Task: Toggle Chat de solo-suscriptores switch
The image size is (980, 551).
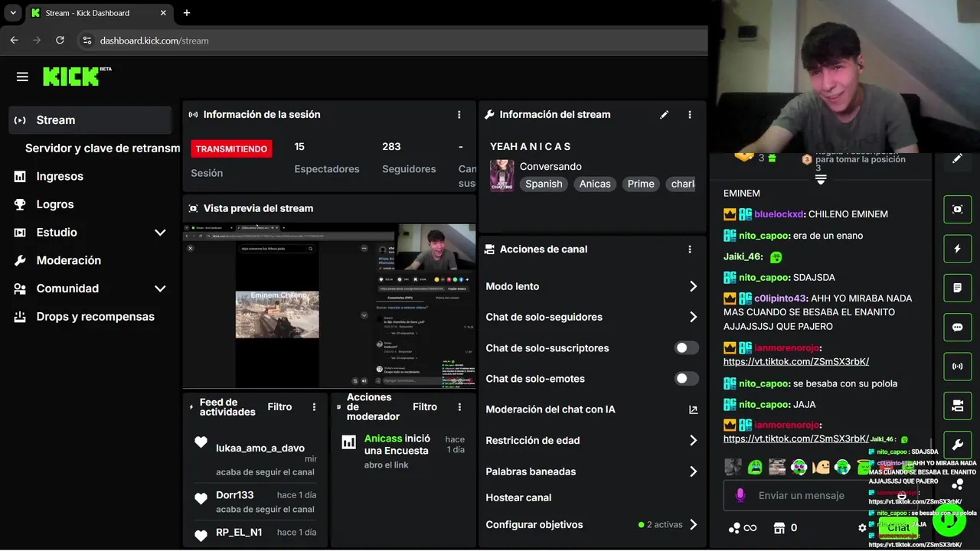Action: pyautogui.click(x=686, y=348)
